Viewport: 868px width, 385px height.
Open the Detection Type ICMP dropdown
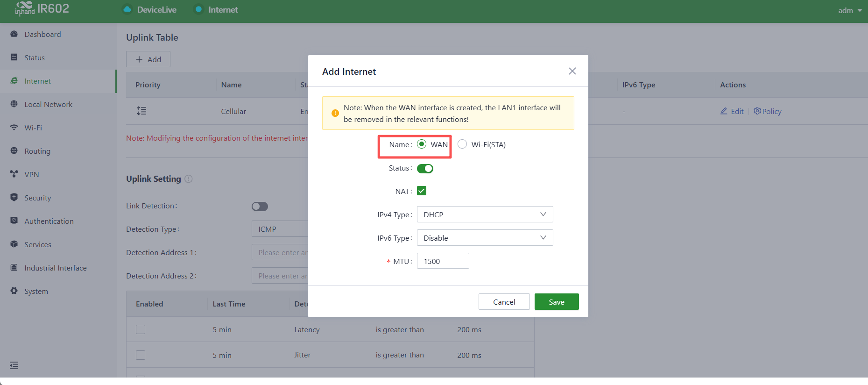pos(280,229)
